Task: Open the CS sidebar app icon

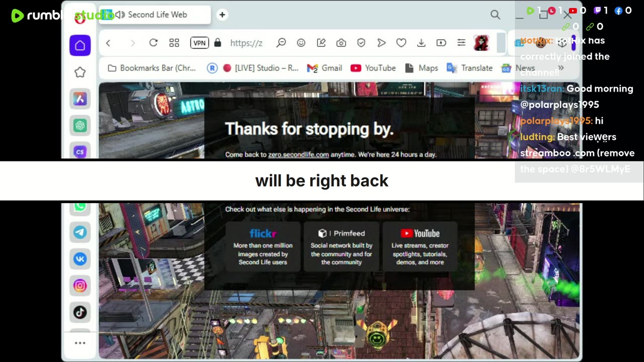Action: [80, 151]
